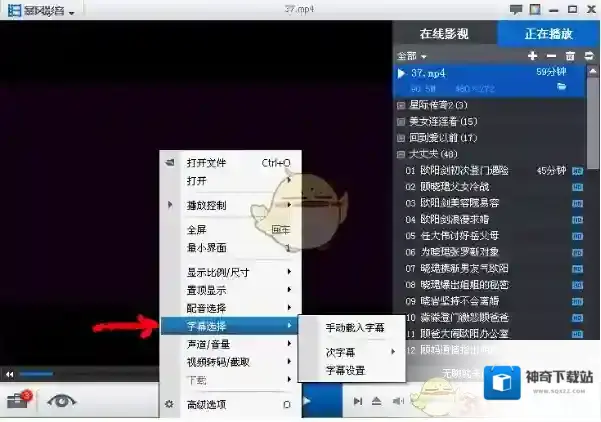601x422 pixels.
Task: Click the eject/open file triangle icon
Action: 376,401
